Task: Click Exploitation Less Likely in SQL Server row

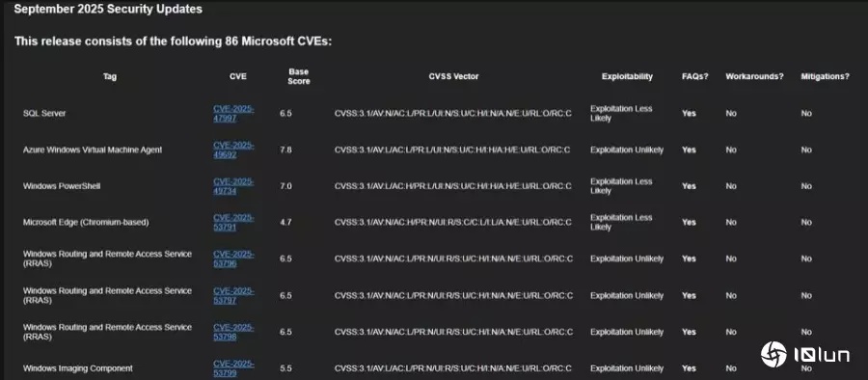Action: coord(621,114)
